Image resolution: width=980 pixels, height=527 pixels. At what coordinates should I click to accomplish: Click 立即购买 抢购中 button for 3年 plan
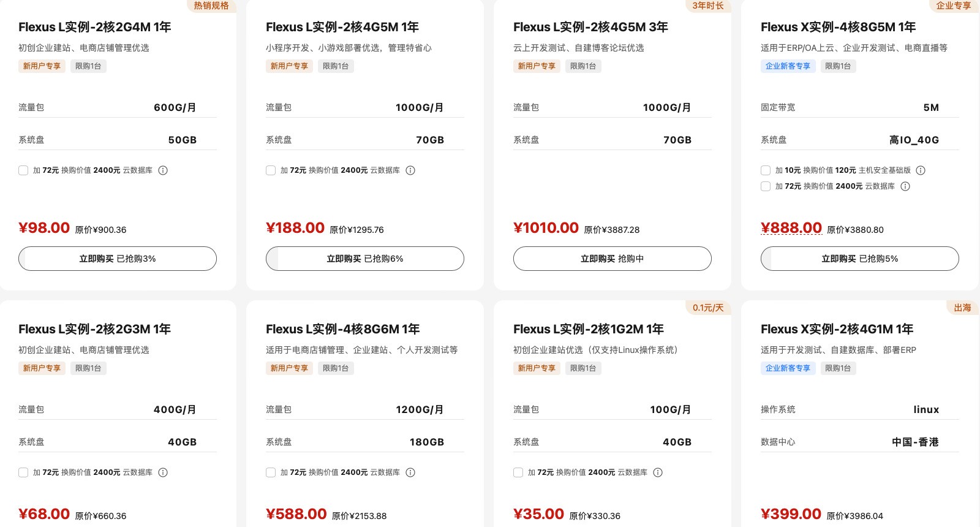click(x=612, y=259)
